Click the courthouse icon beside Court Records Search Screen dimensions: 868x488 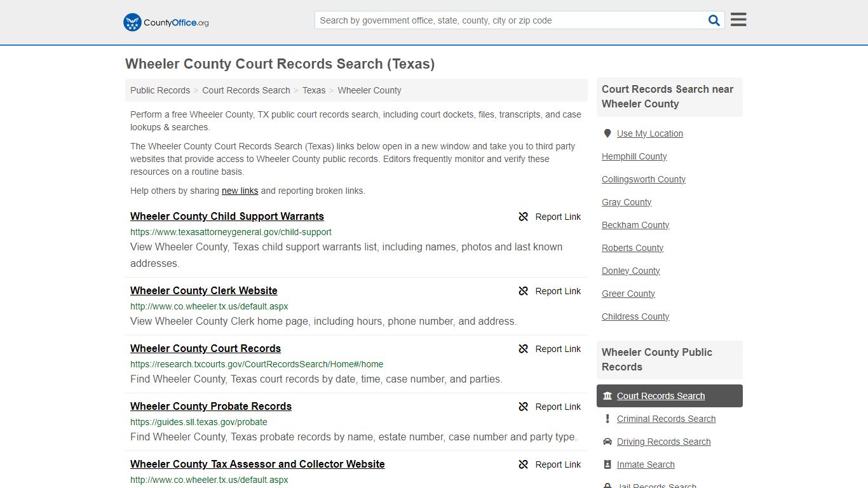607,396
